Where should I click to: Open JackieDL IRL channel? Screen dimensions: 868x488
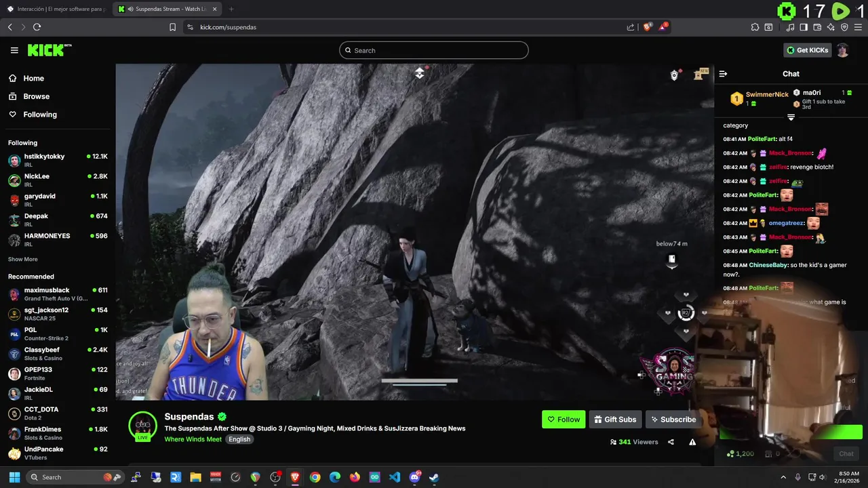click(58, 393)
